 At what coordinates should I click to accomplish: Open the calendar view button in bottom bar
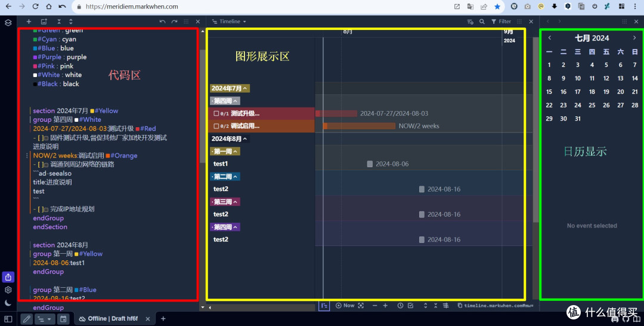click(x=63, y=319)
